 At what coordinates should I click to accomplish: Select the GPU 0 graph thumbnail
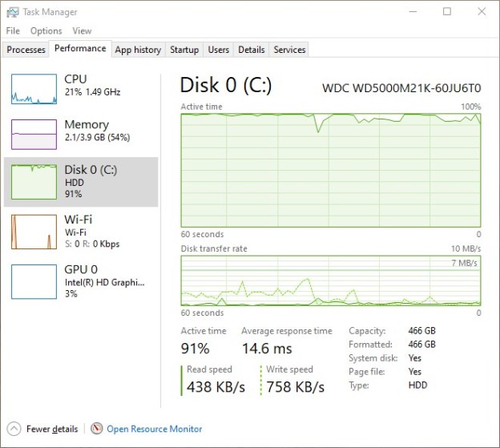coord(34,281)
